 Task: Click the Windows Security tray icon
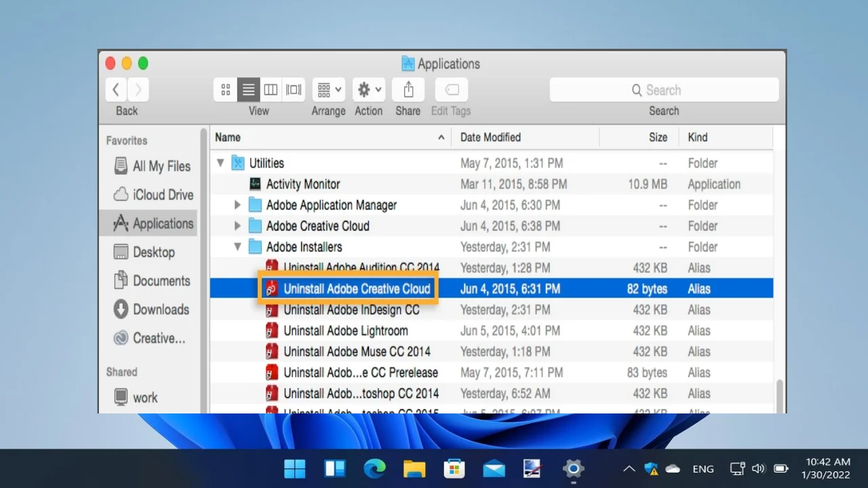coord(652,468)
